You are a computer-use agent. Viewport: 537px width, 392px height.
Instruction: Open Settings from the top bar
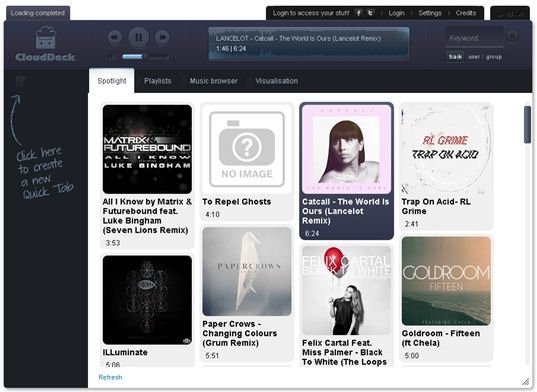430,13
